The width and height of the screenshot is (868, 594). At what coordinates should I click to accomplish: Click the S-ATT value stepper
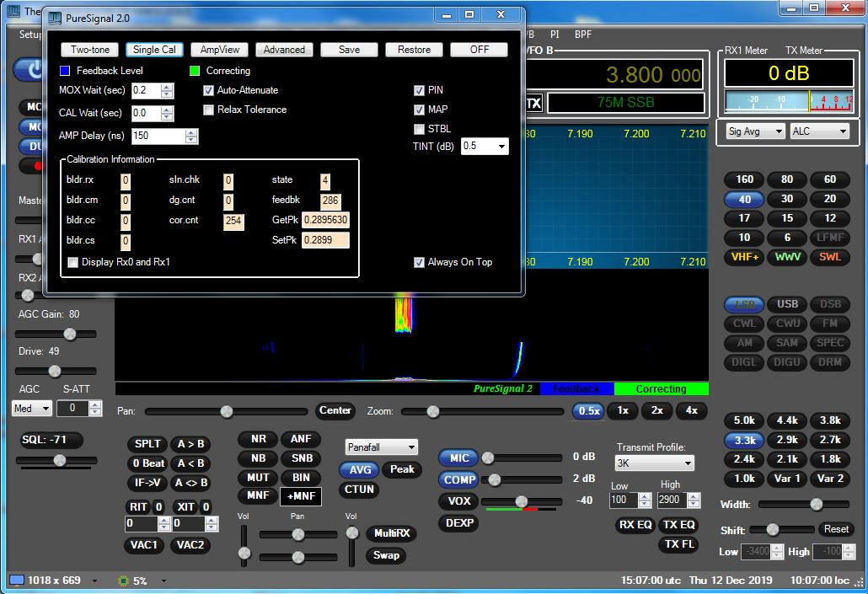[95, 409]
